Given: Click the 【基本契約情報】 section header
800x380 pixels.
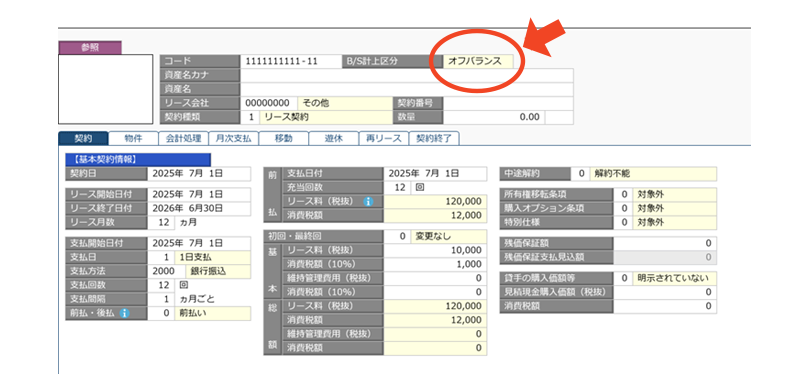Looking at the screenshot, I should coord(138,159).
